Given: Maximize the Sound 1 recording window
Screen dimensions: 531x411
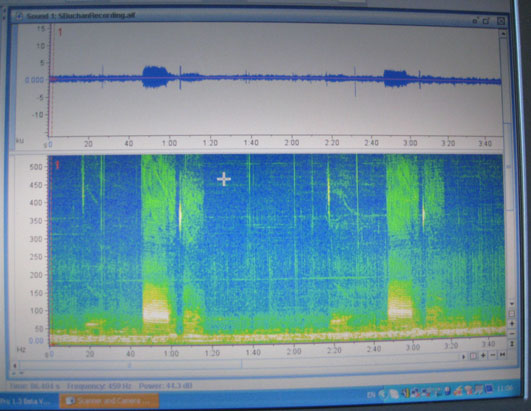Looking at the screenshot, I should pyautogui.click(x=487, y=21).
